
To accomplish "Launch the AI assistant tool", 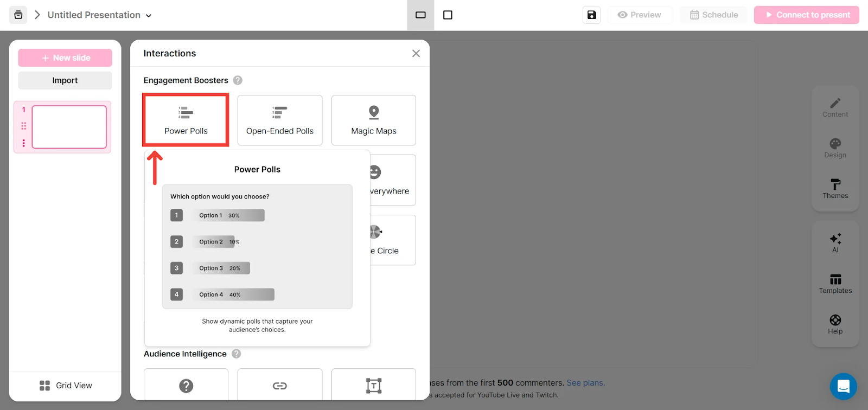I will [x=835, y=243].
